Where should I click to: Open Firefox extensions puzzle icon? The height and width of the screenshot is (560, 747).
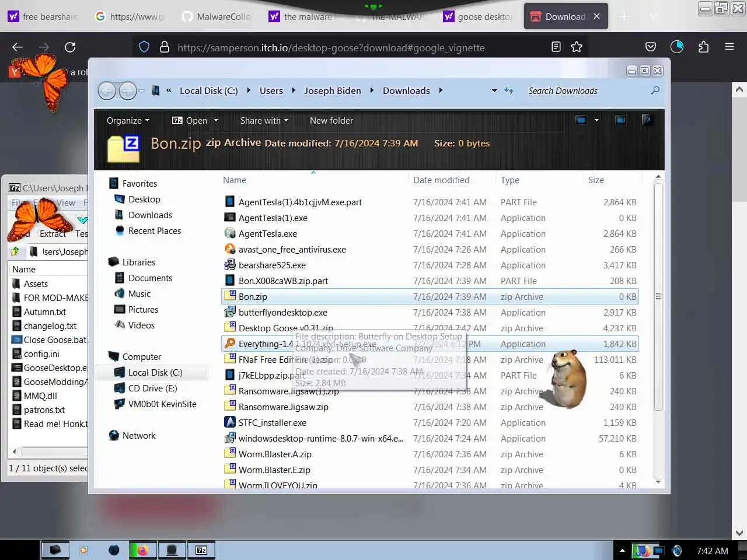[x=703, y=47]
